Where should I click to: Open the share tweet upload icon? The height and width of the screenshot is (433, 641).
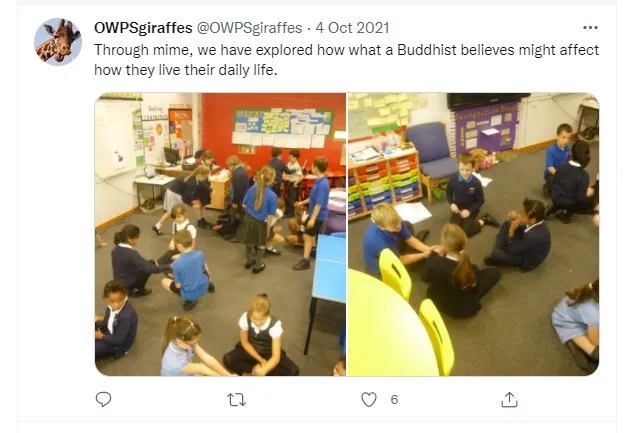(509, 399)
